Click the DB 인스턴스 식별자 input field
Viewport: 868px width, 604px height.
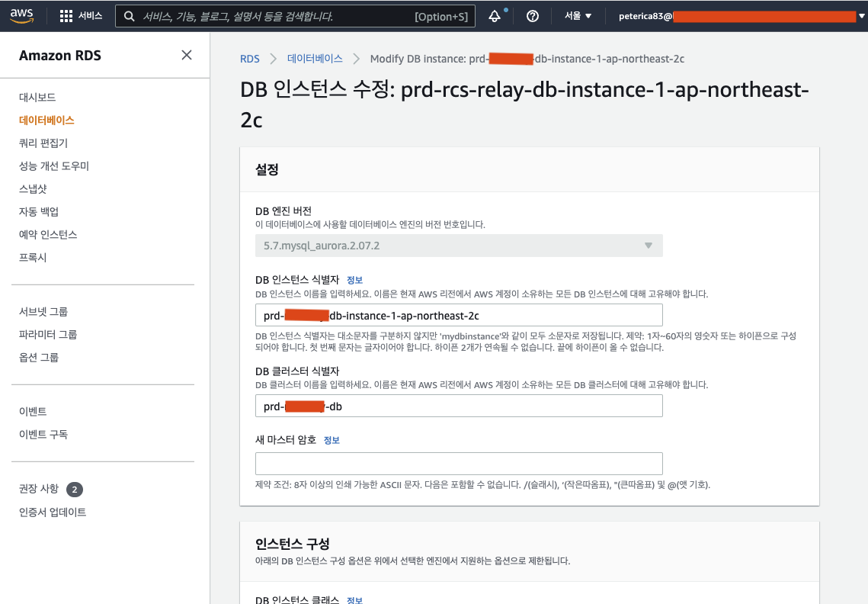pyautogui.click(x=459, y=315)
